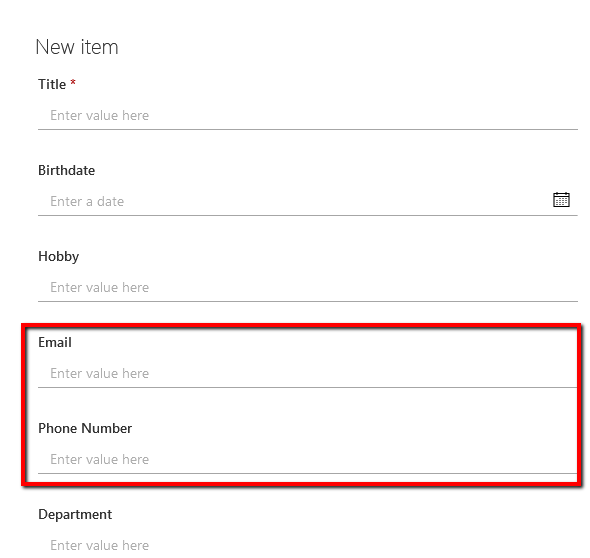Click the underline below the Hobby field
The width and height of the screenshot is (590, 558).
click(x=308, y=301)
